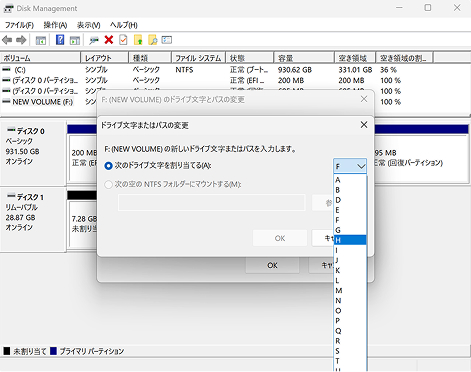Toggle the action pane toolbar icon
This screenshot has width=471, height=372.
click(75, 40)
